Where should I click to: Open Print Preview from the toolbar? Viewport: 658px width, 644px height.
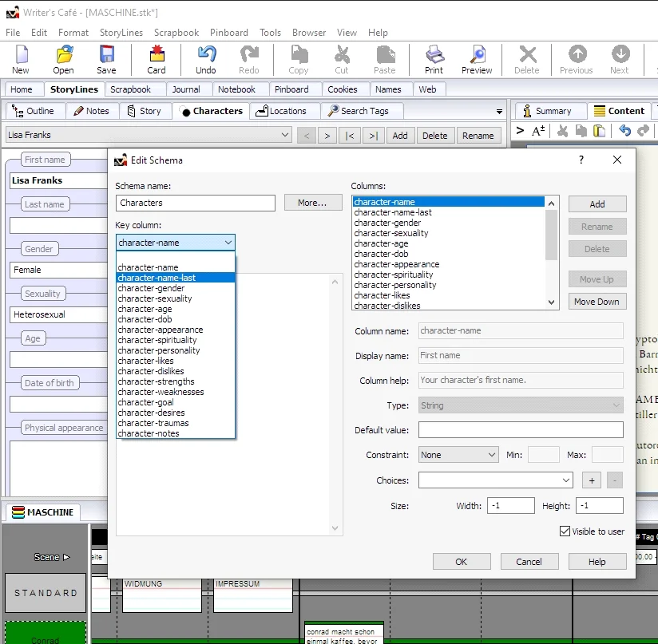click(x=477, y=60)
